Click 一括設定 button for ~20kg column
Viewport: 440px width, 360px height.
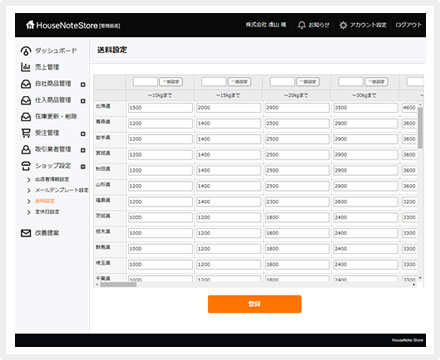tap(308, 82)
